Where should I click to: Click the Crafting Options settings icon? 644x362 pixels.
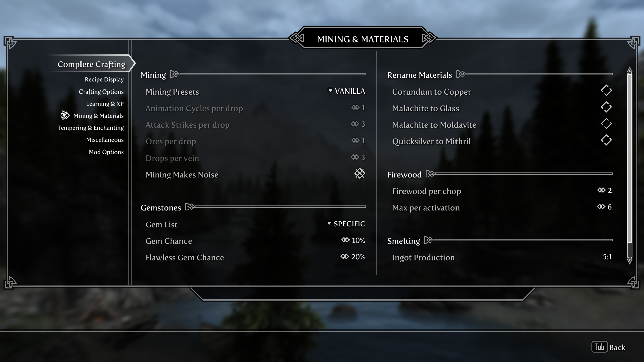click(x=101, y=91)
